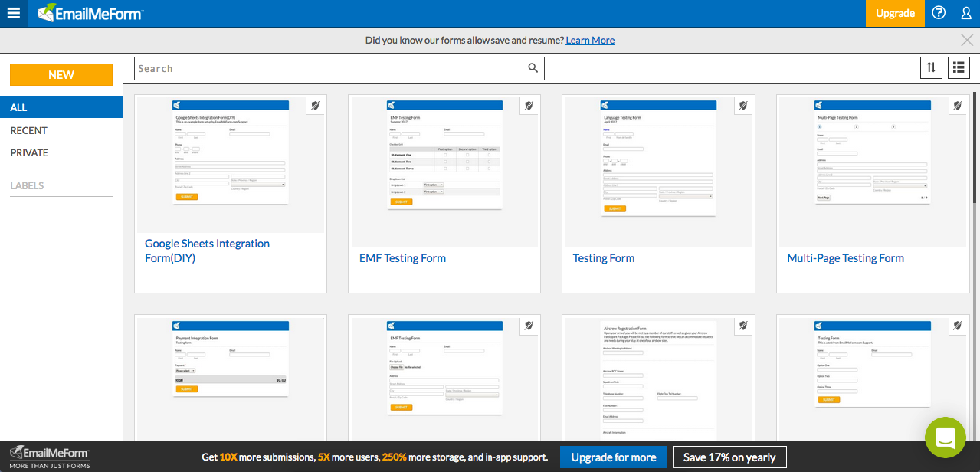This screenshot has height=472, width=980.
Task: Open the user account profile icon
Action: click(x=965, y=13)
